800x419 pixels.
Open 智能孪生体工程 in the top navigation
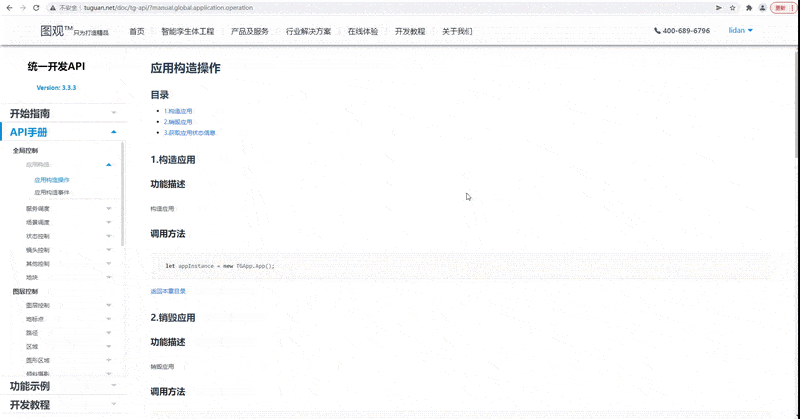tap(188, 32)
